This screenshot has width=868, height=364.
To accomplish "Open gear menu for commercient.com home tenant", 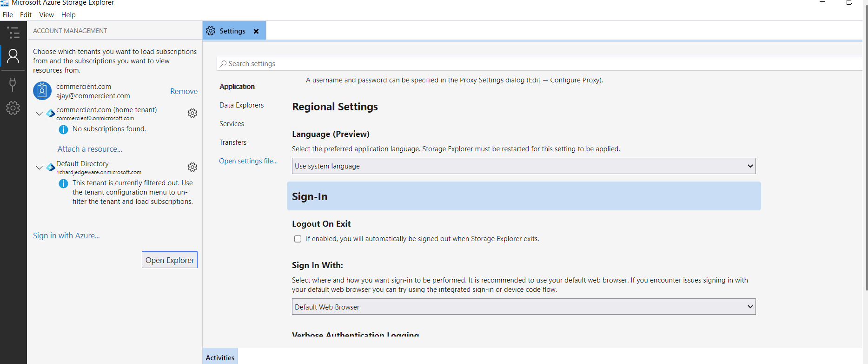I will [x=192, y=113].
